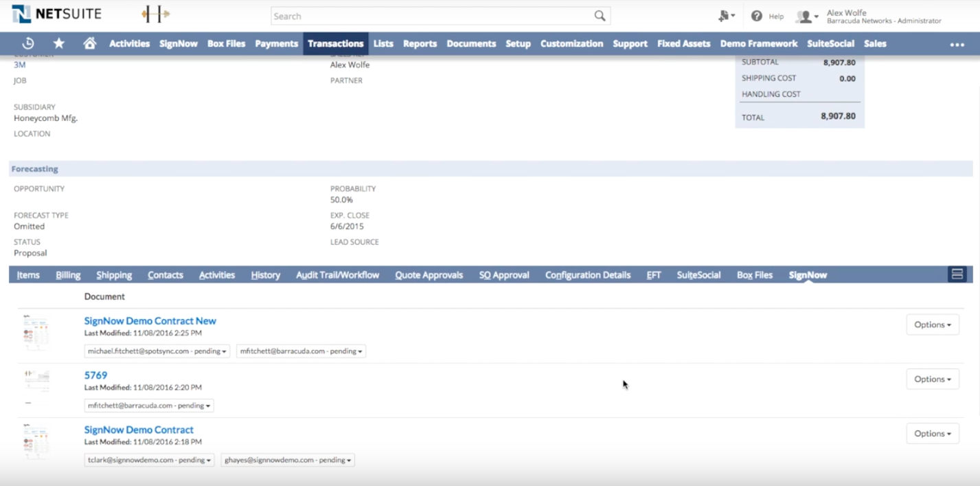Open the Help question mark icon
Viewport: 980px width, 486px height.
[x=757, y=16]
